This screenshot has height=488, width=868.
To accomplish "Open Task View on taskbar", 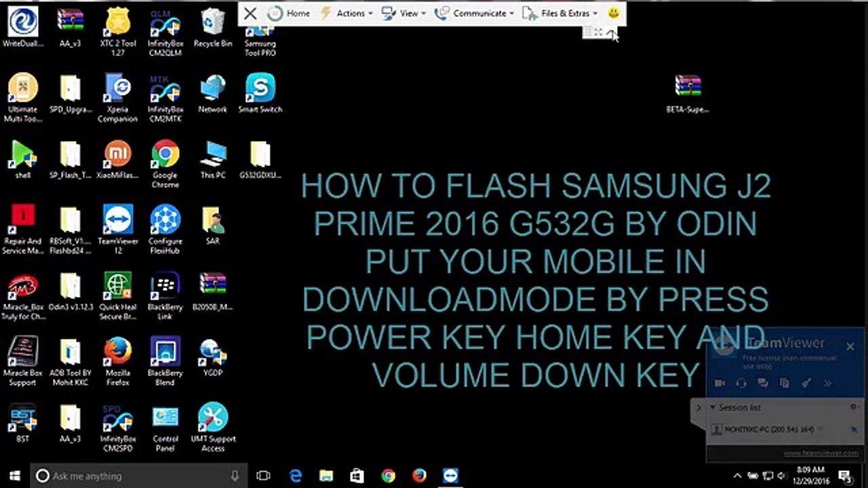I will 263,476.
